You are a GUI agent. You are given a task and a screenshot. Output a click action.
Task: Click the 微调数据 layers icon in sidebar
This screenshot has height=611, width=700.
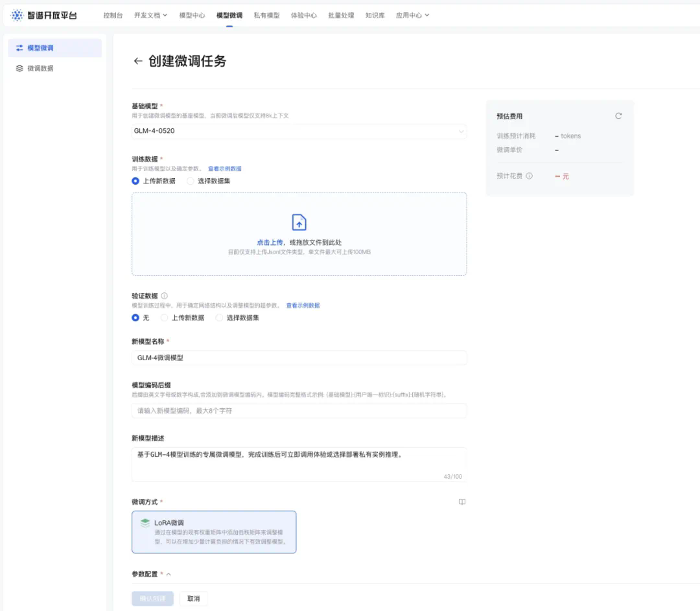click(x=19, y=68)
